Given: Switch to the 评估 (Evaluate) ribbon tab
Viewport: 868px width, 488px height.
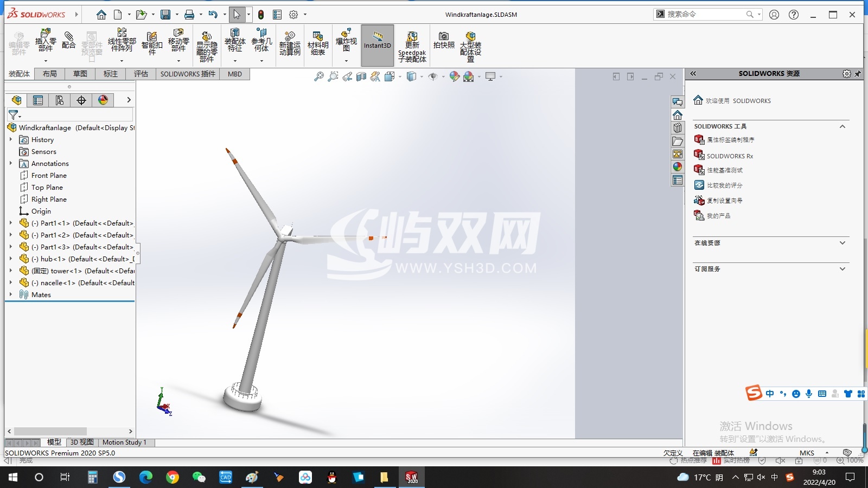Looking at the screenshot, I should 141,74.
